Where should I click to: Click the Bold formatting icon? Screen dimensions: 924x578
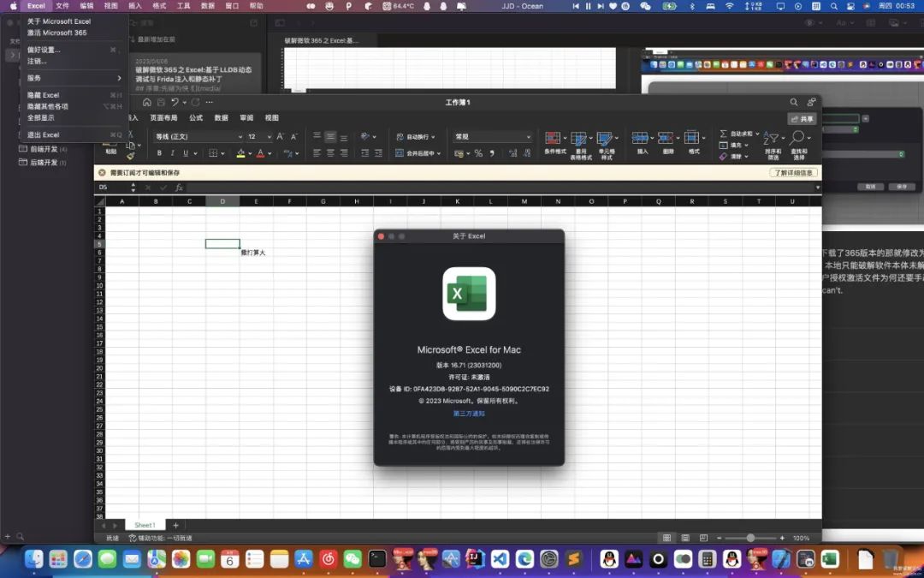pos(159,153)
